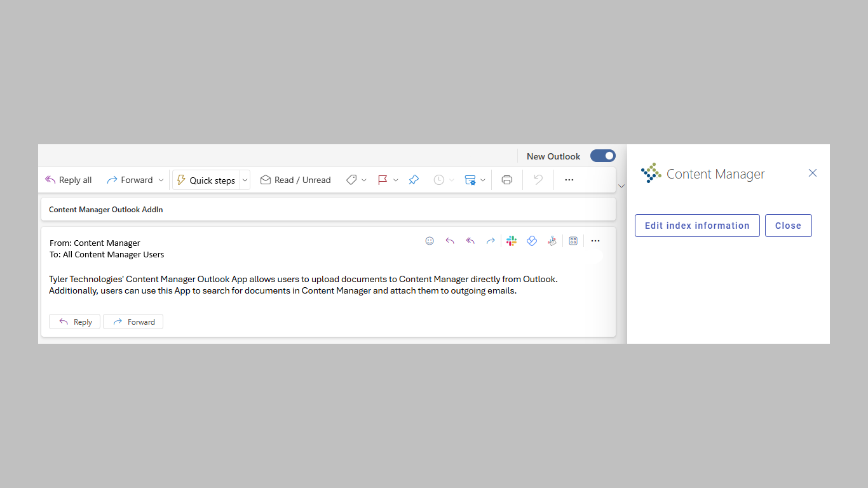
Task: Click the Quick steps button
Action: (206, 180)
